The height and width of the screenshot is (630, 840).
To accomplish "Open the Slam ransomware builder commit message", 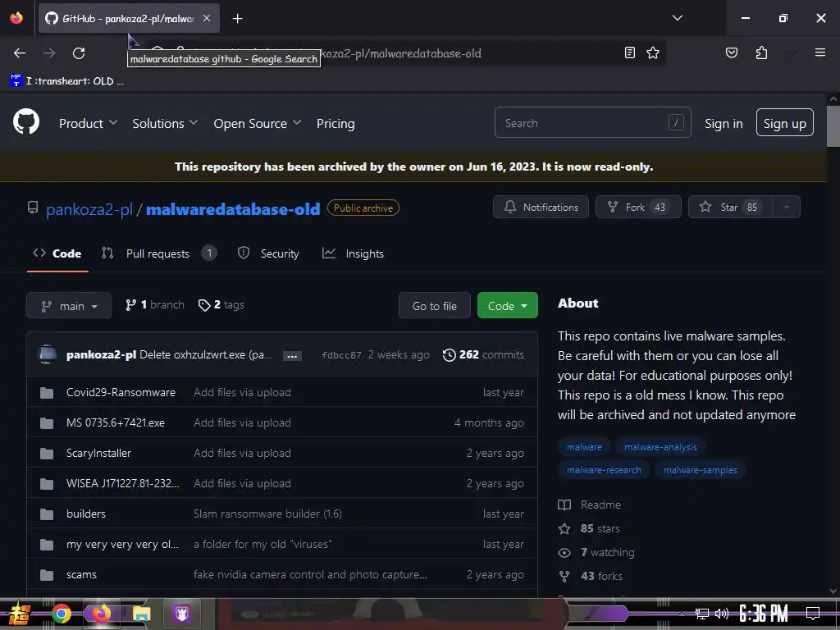I will point(267,514).
